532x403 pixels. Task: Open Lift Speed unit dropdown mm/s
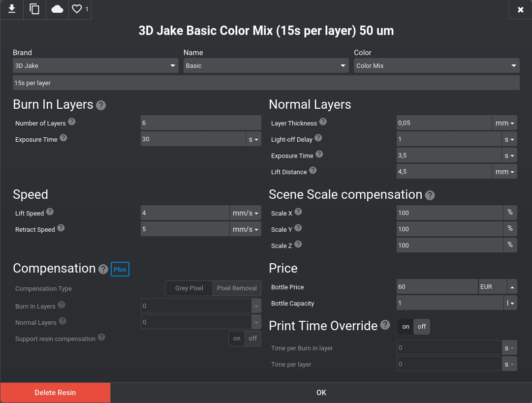click(245, 213)
